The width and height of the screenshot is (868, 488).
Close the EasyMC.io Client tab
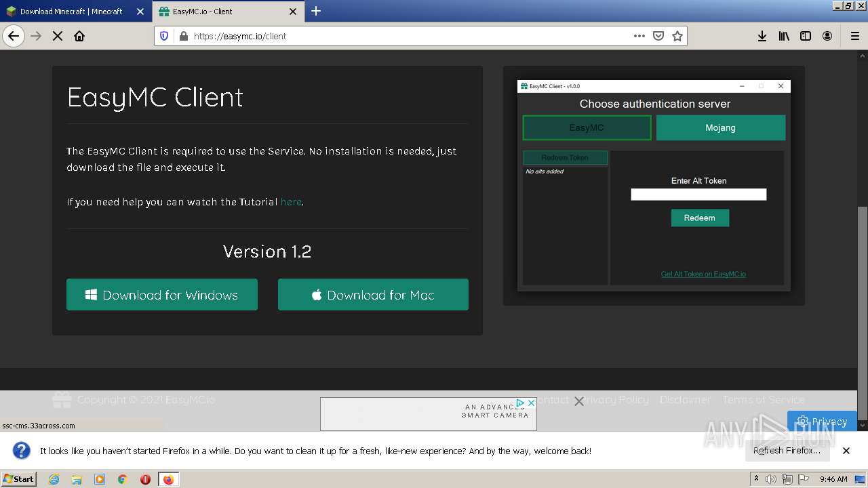click(293, 12)
